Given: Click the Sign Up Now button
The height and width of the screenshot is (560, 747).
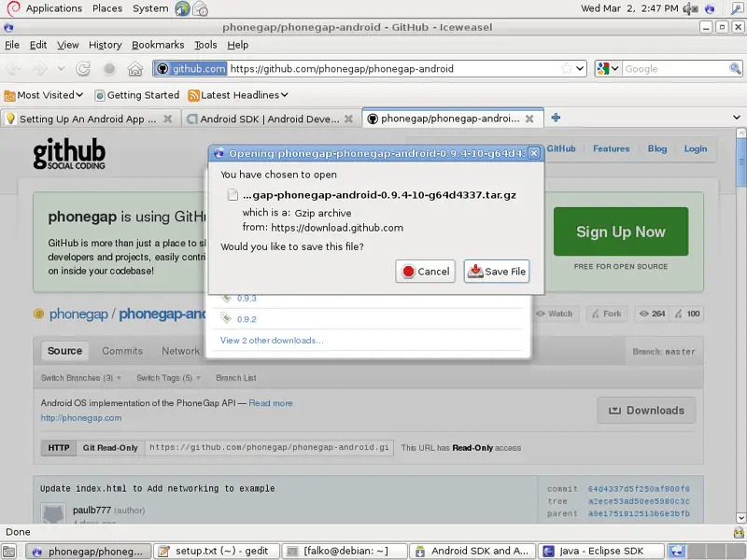Looking at the screenshot, I should click(x=621, y=231).
